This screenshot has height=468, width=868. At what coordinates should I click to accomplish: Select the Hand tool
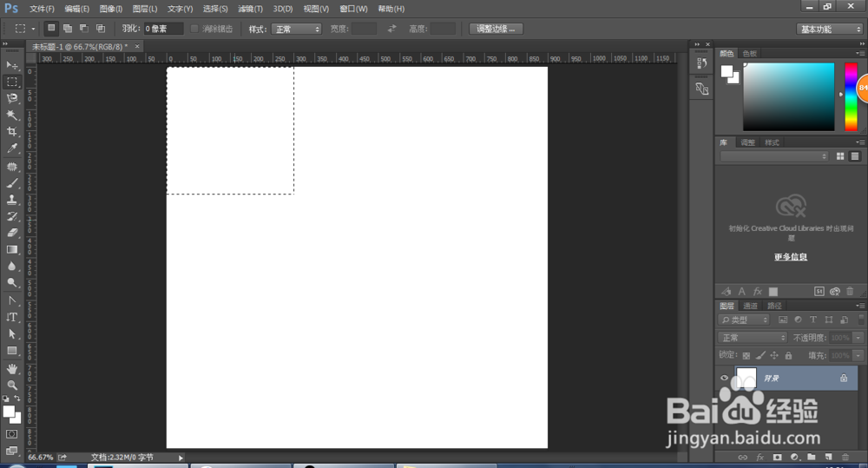pos(12,369)
